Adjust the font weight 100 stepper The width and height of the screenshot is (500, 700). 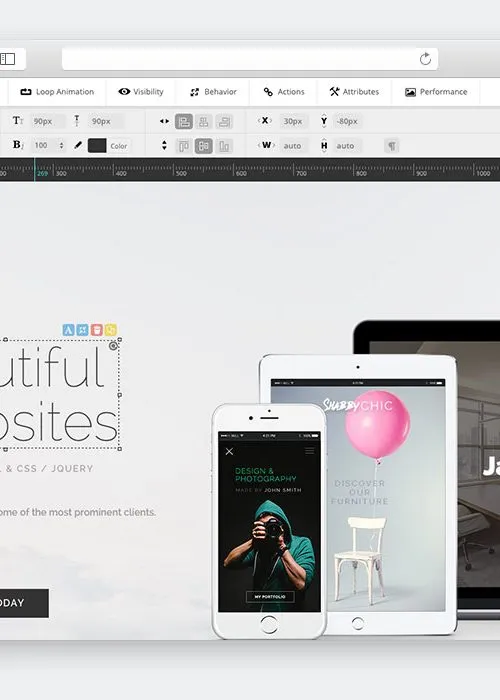coord(61,146)
